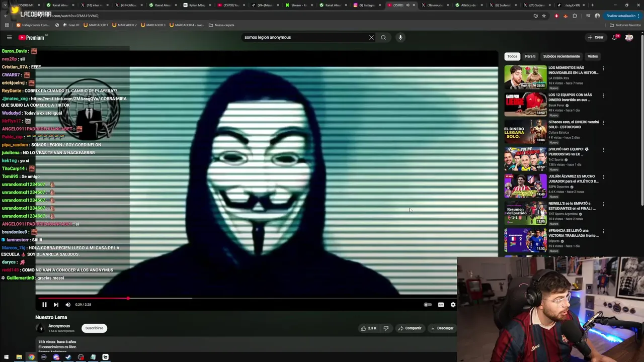Mute the video volume speaker icon
The image size is (644, 362).
coord(68,305)
